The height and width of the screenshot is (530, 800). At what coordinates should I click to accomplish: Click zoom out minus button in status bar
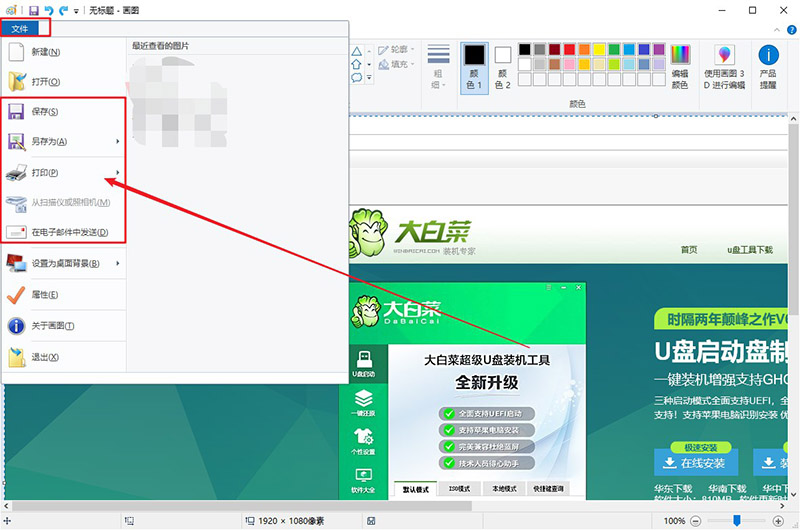coord(696,521)
